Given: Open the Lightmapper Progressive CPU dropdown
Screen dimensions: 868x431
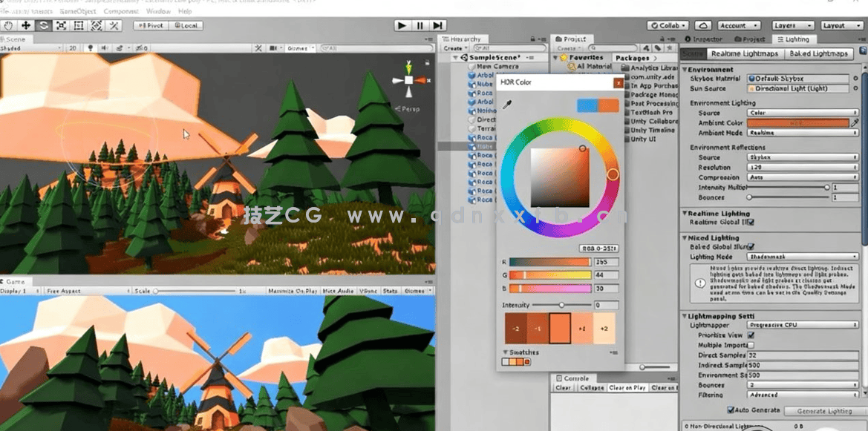Looking at the screenshot, I should pyautogui.click(x=803, y=326).
